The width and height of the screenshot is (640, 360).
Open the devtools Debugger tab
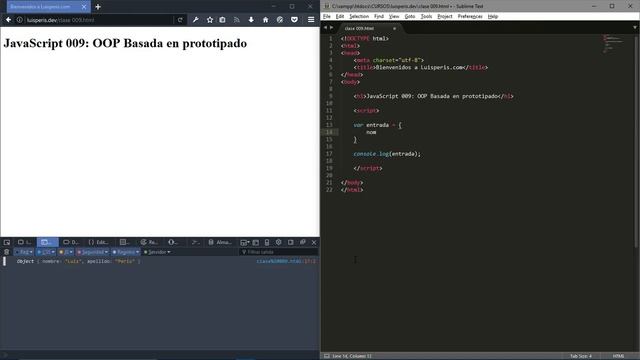point(71,242)
